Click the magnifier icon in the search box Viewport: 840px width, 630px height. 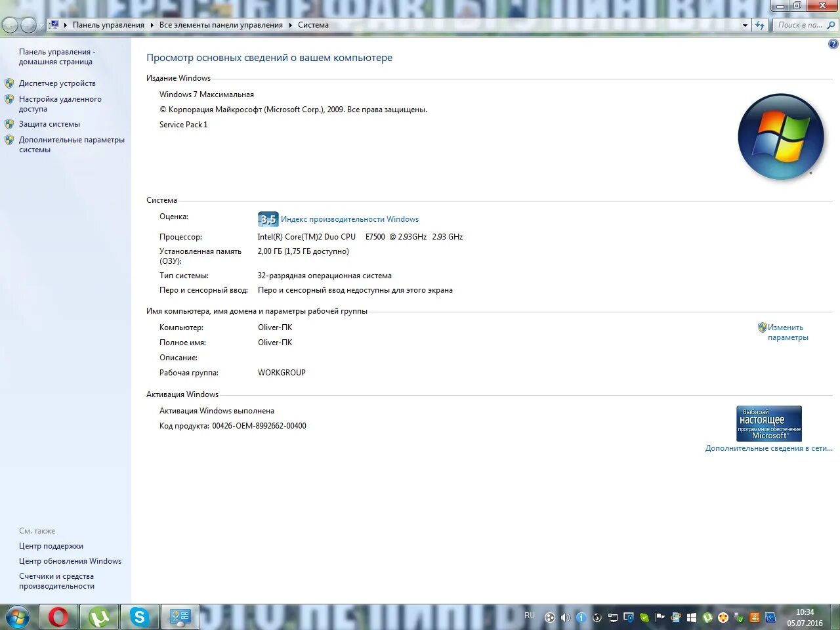(x=831, y=25)
